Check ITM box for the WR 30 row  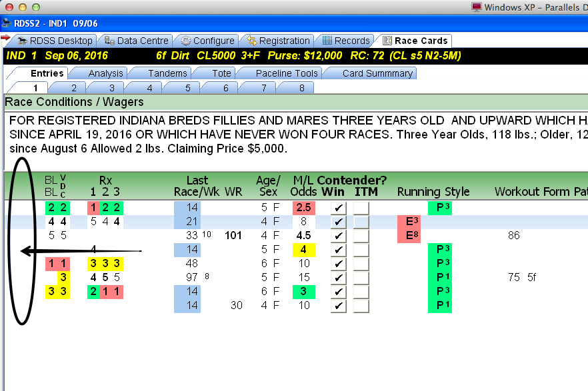(361, 306)
